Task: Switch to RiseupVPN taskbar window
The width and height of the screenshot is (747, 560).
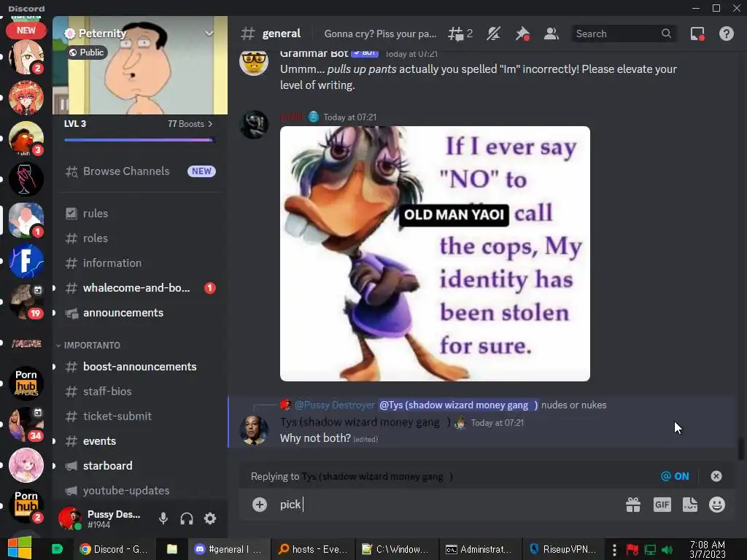Action: click(562, 549)
